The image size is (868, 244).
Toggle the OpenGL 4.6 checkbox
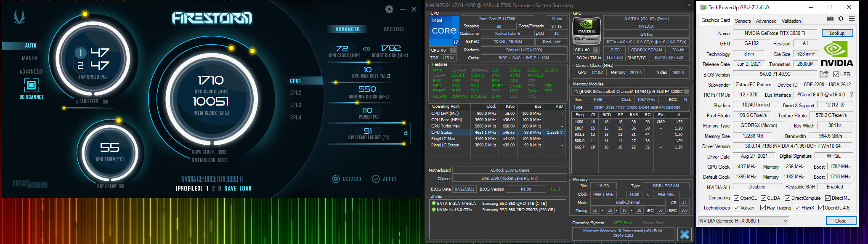[x=821, y=208]
